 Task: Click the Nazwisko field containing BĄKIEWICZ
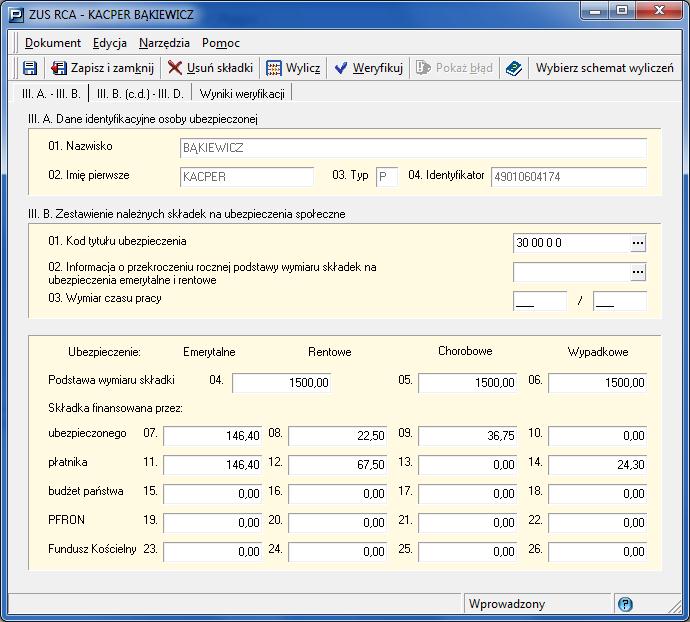point(412,148)
